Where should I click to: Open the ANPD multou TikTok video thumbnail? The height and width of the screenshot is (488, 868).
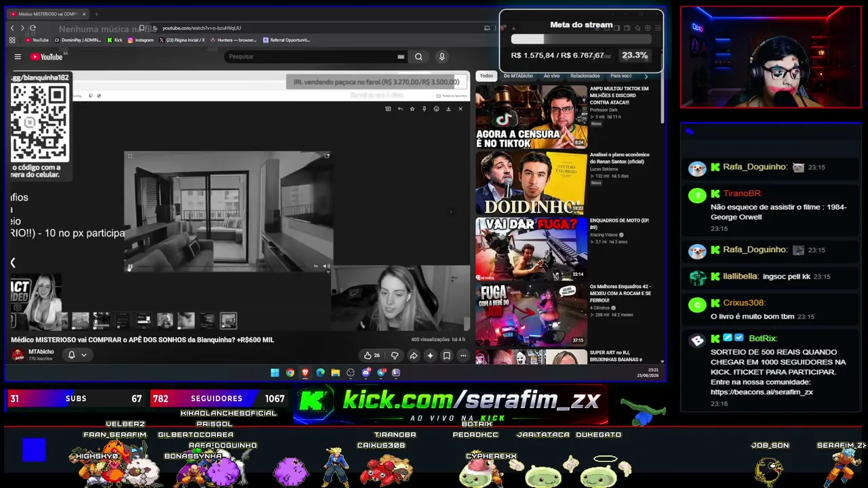[531, 116]
